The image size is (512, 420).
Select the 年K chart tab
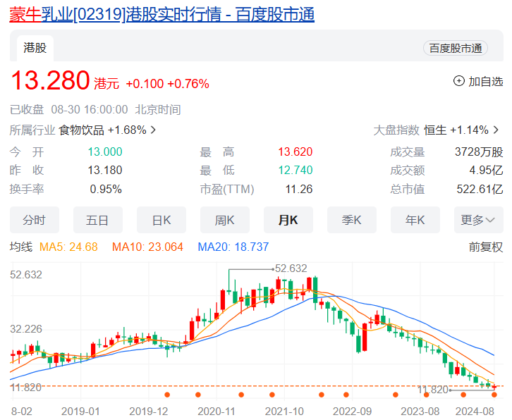(415, 220)
